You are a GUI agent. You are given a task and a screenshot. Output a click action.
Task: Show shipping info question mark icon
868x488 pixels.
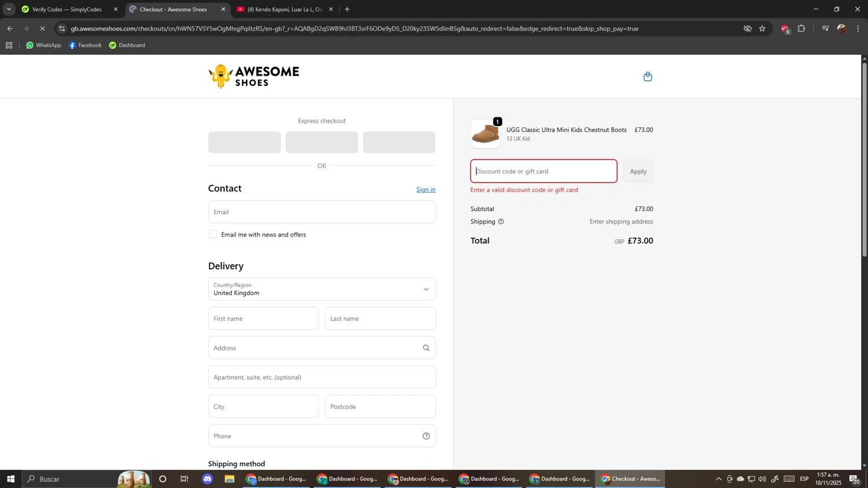(x=501, y=221)
